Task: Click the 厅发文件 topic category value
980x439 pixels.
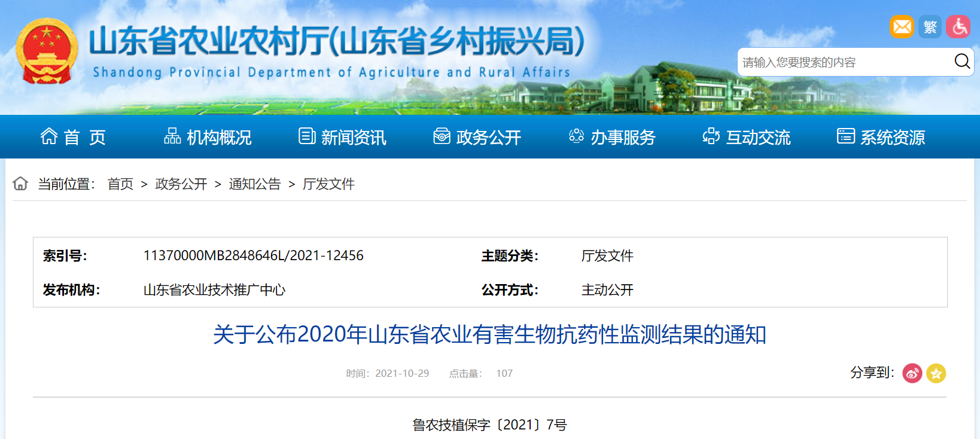Action: (607, 256)
